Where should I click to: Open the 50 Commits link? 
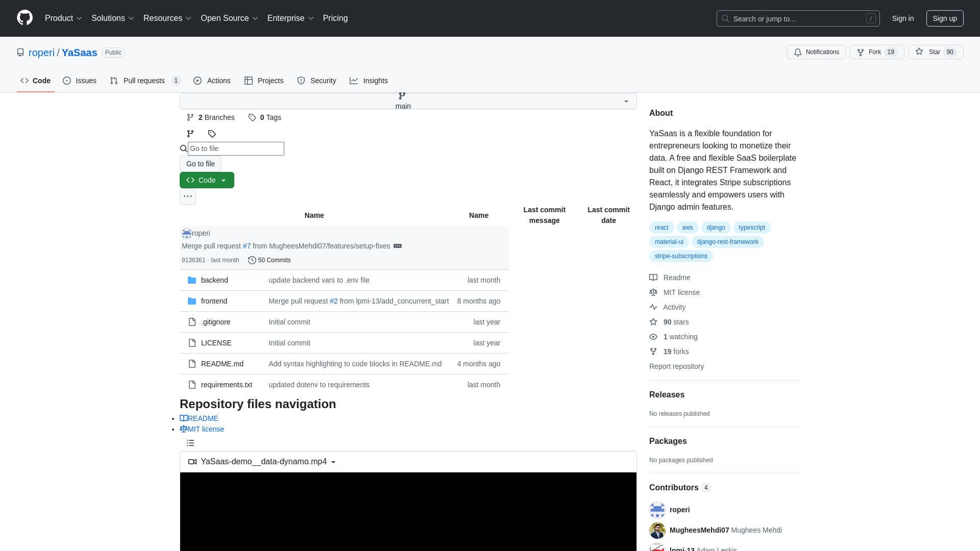click(x=269, y=260)
